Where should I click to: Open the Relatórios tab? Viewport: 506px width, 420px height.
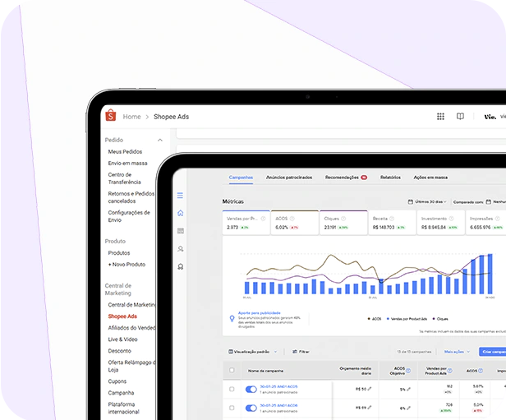[390, 177]
